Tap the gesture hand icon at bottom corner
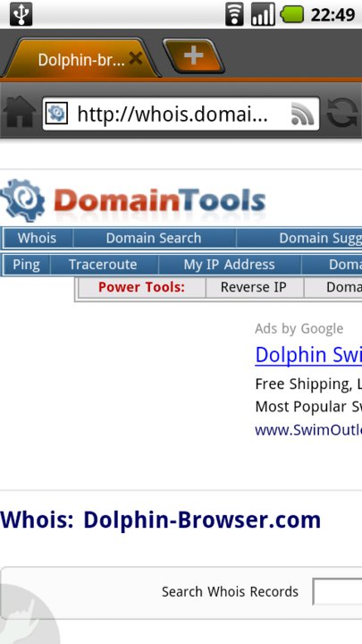This screenshot has width=362, height=644. point(25,616)
